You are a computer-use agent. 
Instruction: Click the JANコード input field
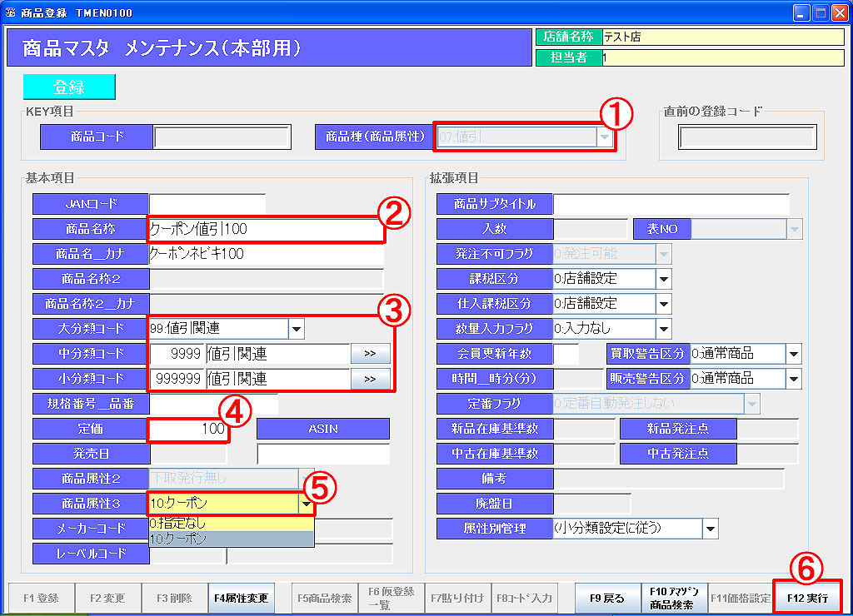tap(207, 203)
